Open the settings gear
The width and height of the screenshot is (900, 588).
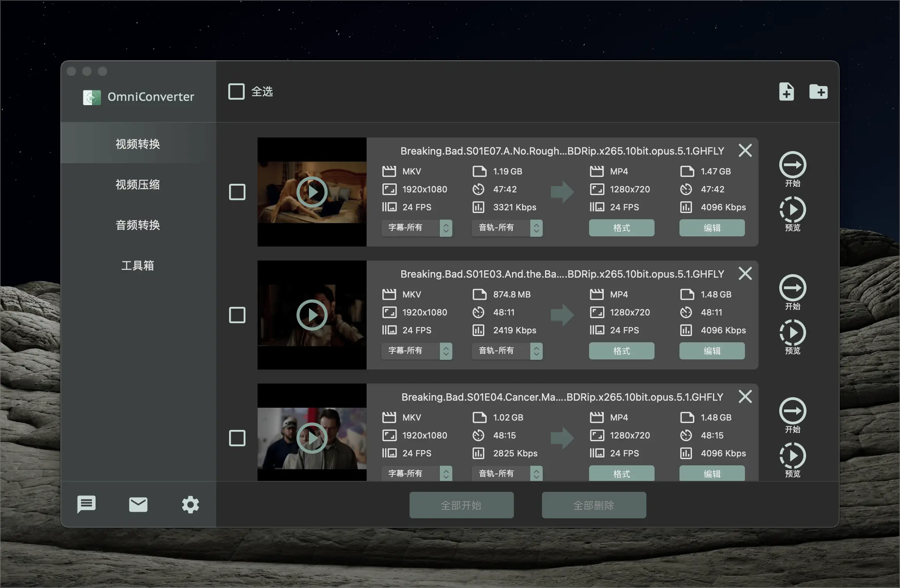click(x=191, y=505)
